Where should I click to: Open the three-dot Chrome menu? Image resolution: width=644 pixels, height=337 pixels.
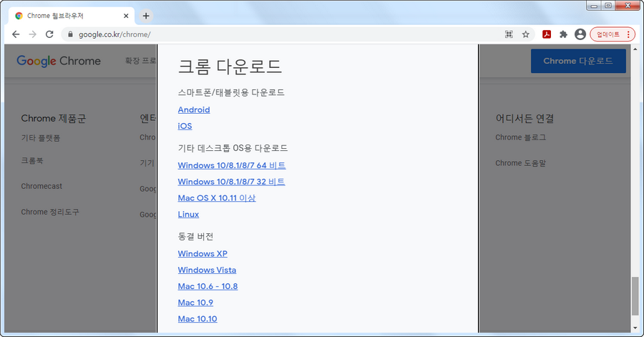(x=628, y=34)
